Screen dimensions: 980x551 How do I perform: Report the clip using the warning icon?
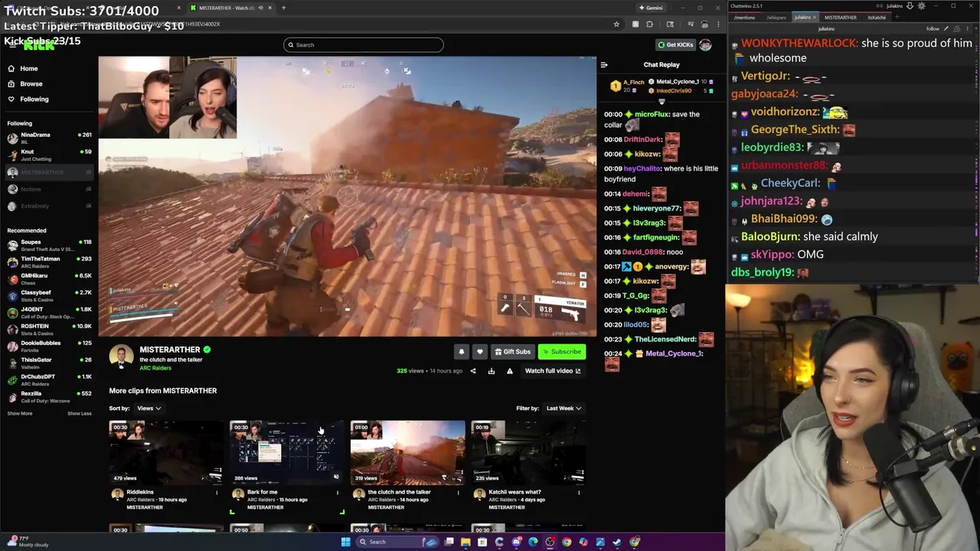click(x=510, y=371)
